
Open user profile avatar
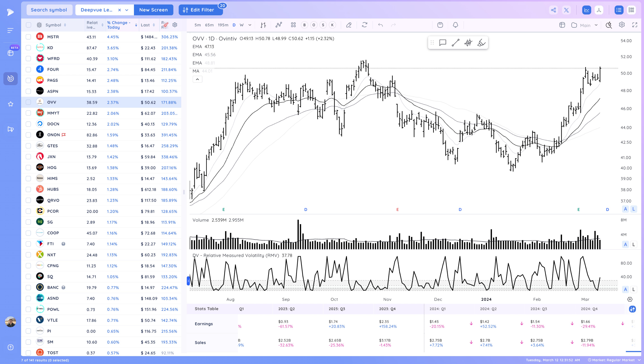(10, 322)
